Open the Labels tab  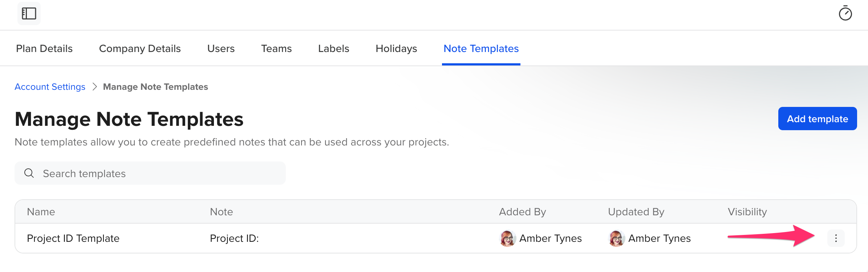(334, 48)
